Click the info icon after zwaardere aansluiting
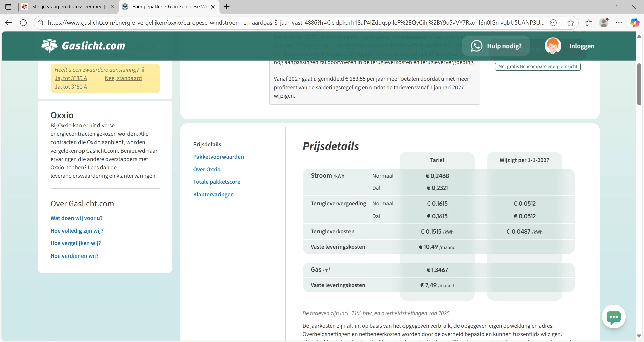 [x=143, y=70]
